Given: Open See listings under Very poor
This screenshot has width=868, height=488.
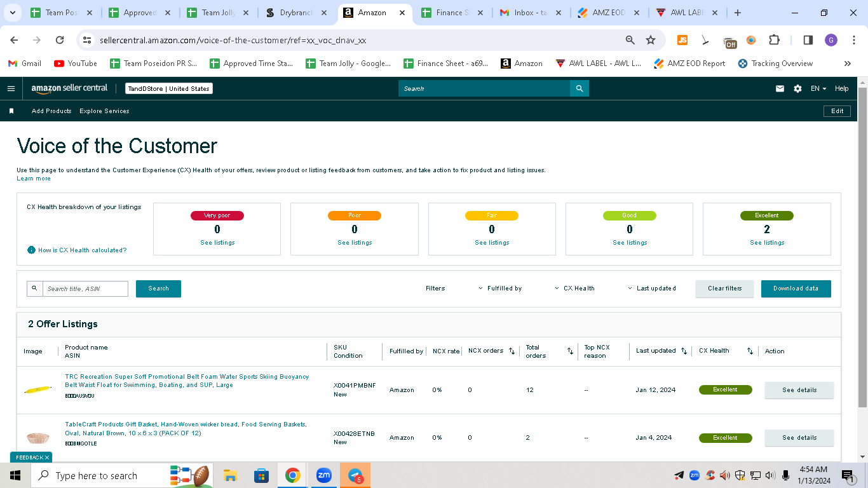Looking at the screenshot, I should click(x=217, y=243).
